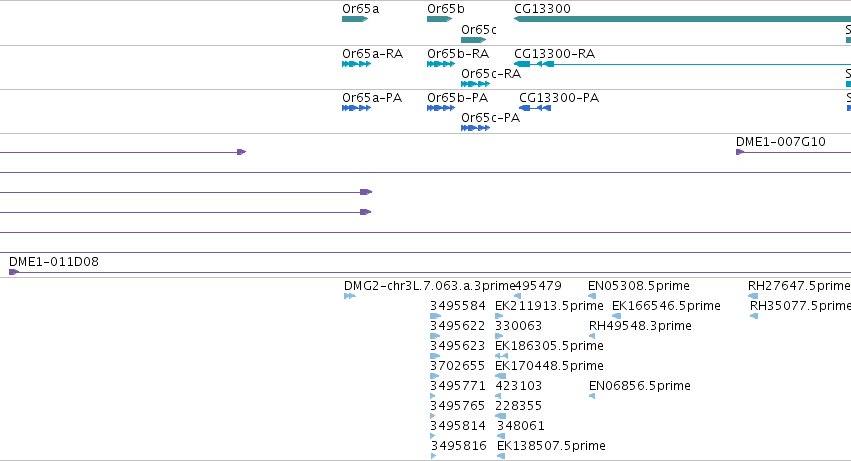
Task: Open EST entry 348061
Action: tap(501, 436)
